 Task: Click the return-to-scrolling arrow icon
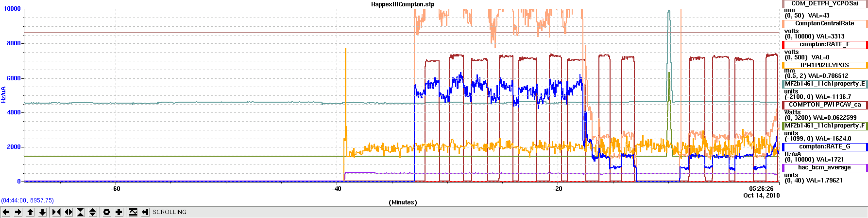145,212
